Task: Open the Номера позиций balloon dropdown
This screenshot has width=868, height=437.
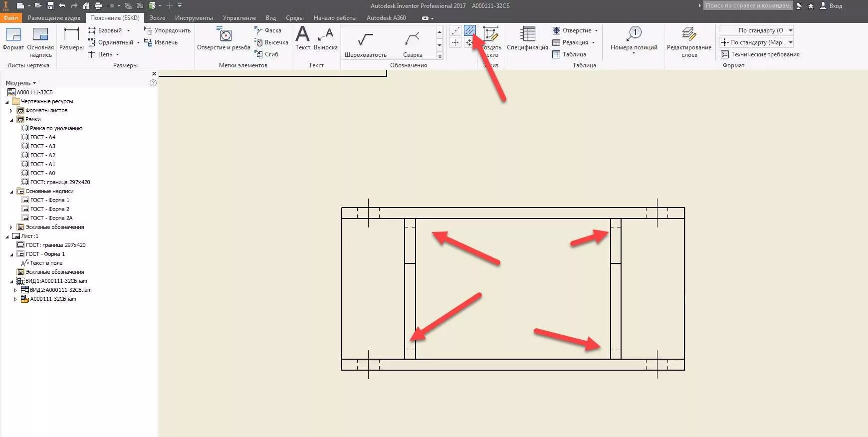Action: (634, 53)
